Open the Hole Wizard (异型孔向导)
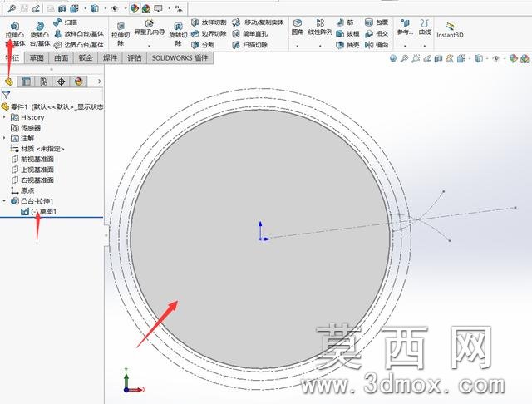The width and height of the screenshot is (532, 404). point(150,28)
